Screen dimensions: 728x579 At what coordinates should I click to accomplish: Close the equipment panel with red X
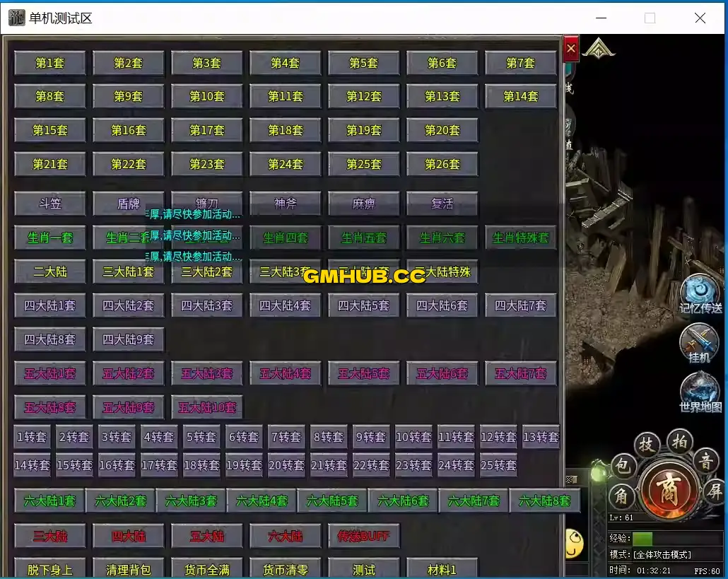pos(571,49)
